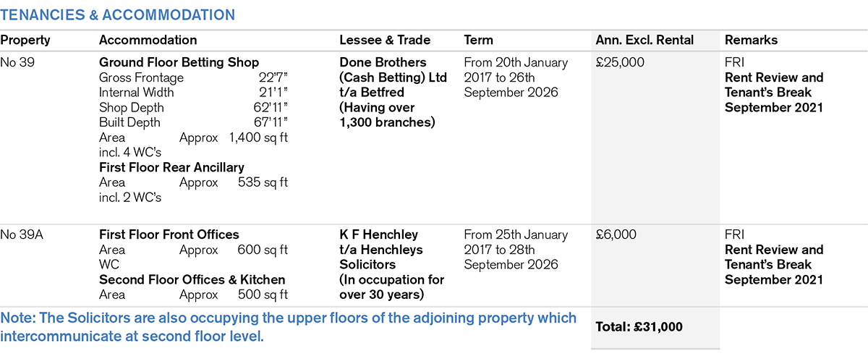This screenshot has height=356, width=868.
Task: Click the £6,000 rental amount
Action: point(616,234)
